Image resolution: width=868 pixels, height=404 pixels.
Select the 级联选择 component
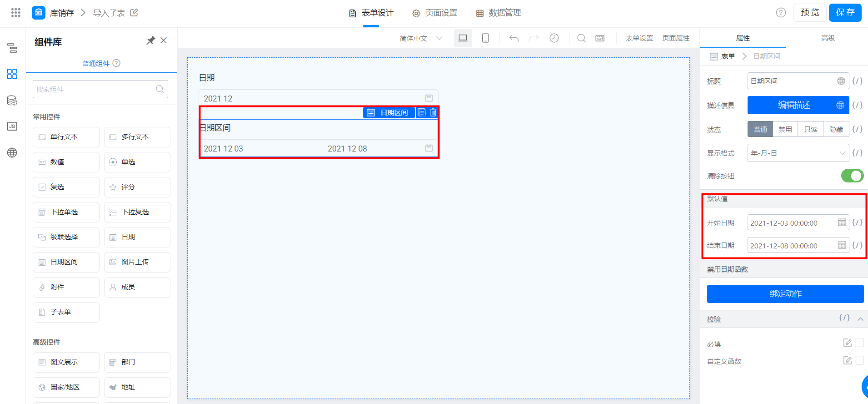pyautogui.click(x=66, y=237)
